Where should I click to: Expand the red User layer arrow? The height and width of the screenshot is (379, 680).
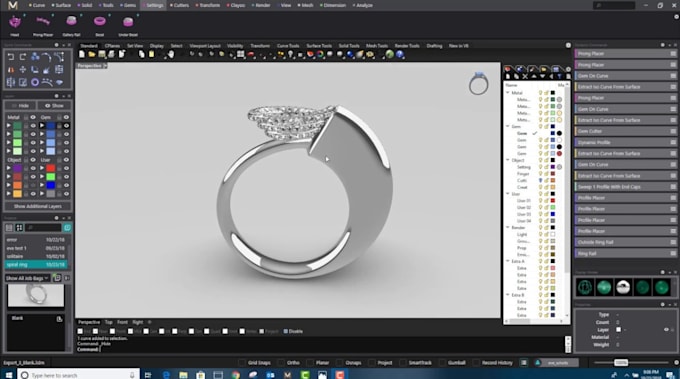pyautogui.click(x=42, y=168)
